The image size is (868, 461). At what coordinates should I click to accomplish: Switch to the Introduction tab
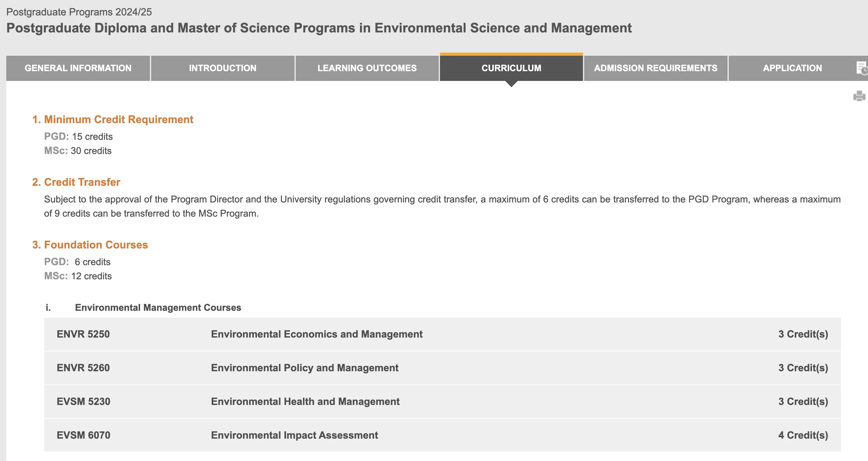(x=222, y=68)
